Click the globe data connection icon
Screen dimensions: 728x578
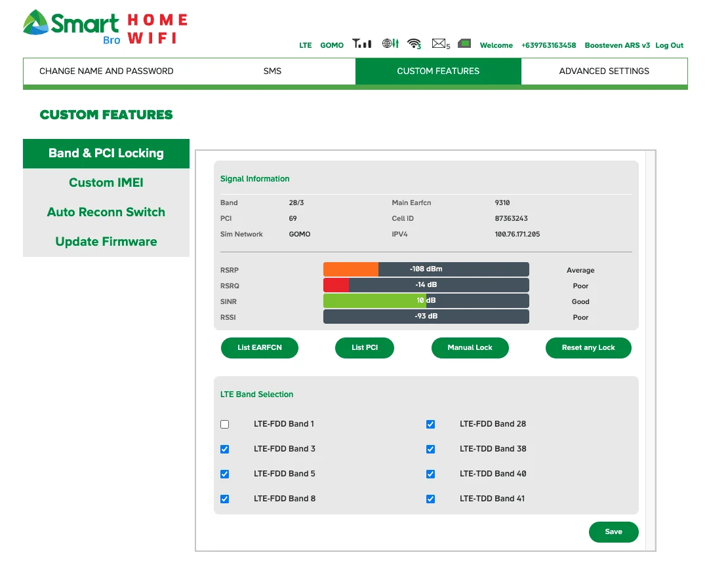(x=390, y=44)
